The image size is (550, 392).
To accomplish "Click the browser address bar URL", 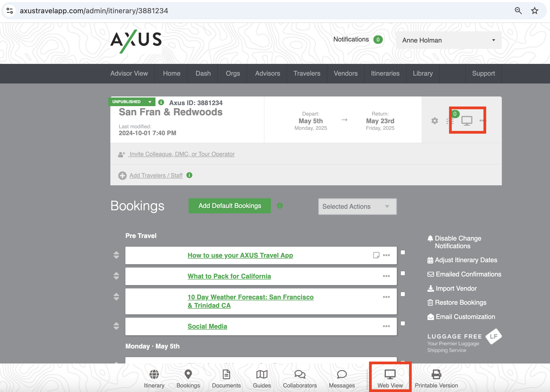I will [x=94, y=11].
